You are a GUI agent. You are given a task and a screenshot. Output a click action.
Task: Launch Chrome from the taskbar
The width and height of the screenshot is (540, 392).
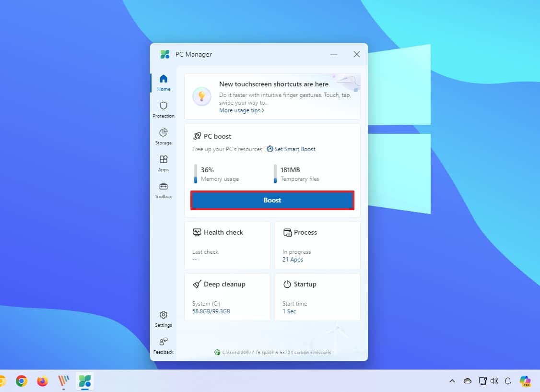click(x=22, y=381)
